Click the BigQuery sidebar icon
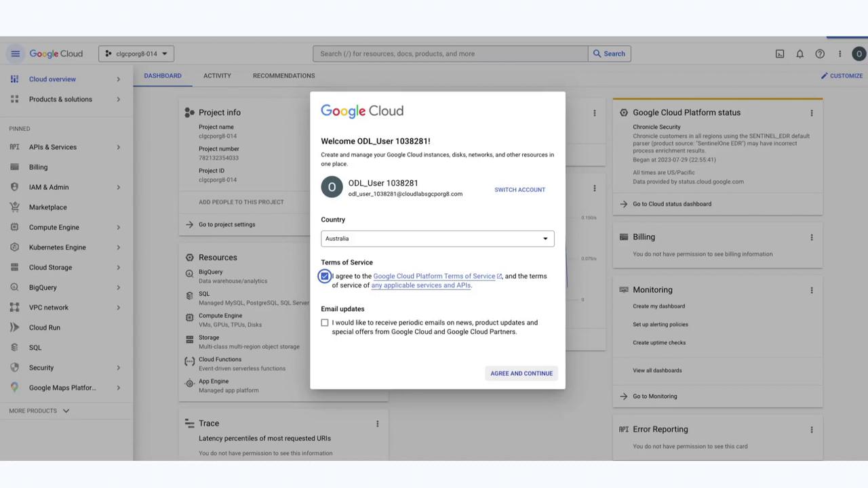 (14, 287)
